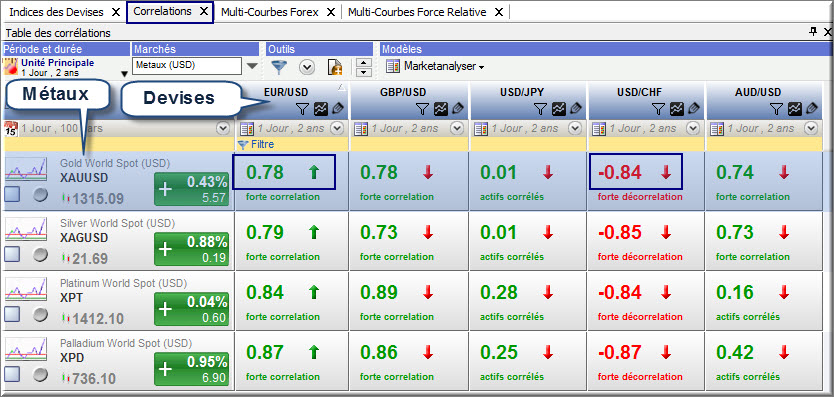Click the Métaux (USD) market field
The height and width of the screenshot is (397, 834).
tap(188, 67)
